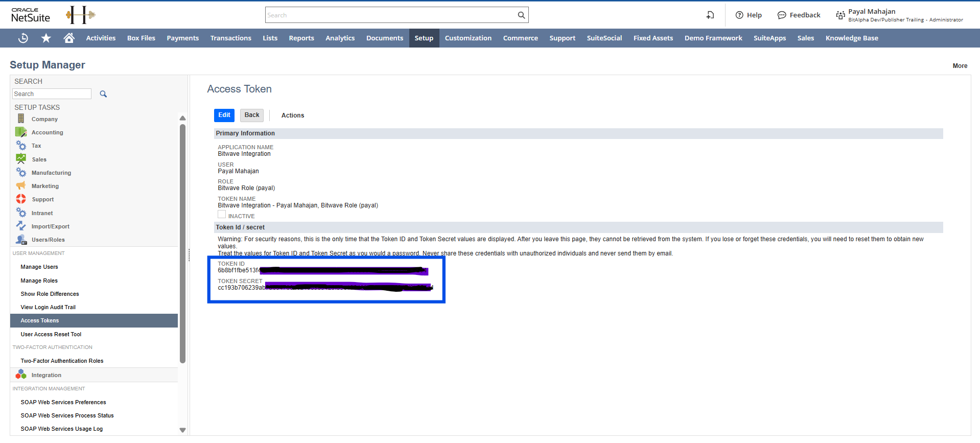
Task: Go to Home dashboard icon
Action: point(69,38)
